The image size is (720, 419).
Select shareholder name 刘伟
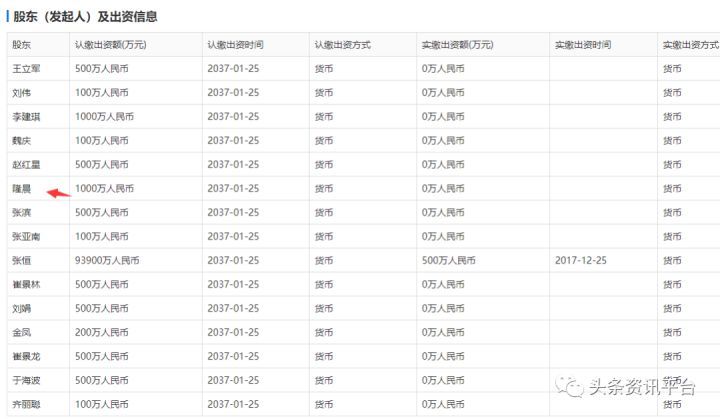[22, 93]
